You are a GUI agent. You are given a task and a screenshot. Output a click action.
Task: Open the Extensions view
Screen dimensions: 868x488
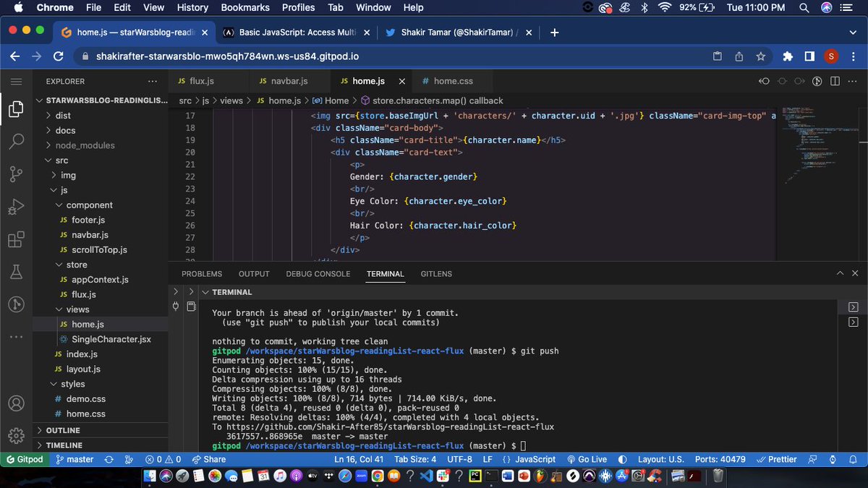pos(16,239)
